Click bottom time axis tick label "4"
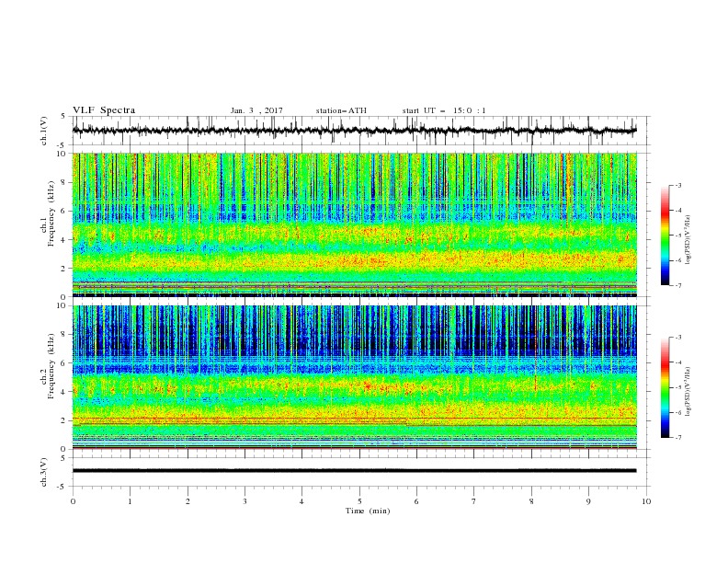Viewport: 728px width, 563px height. [301, 501]
